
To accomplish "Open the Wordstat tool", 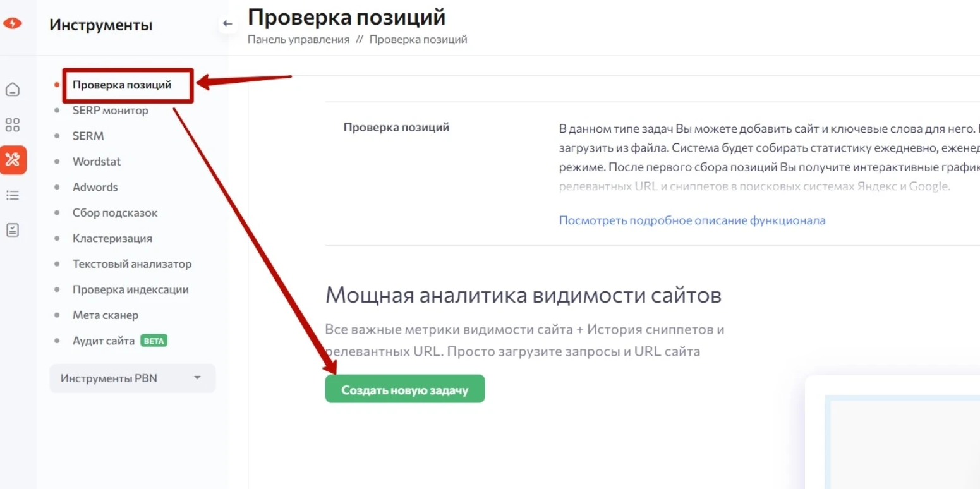I will tap(97, 162).
